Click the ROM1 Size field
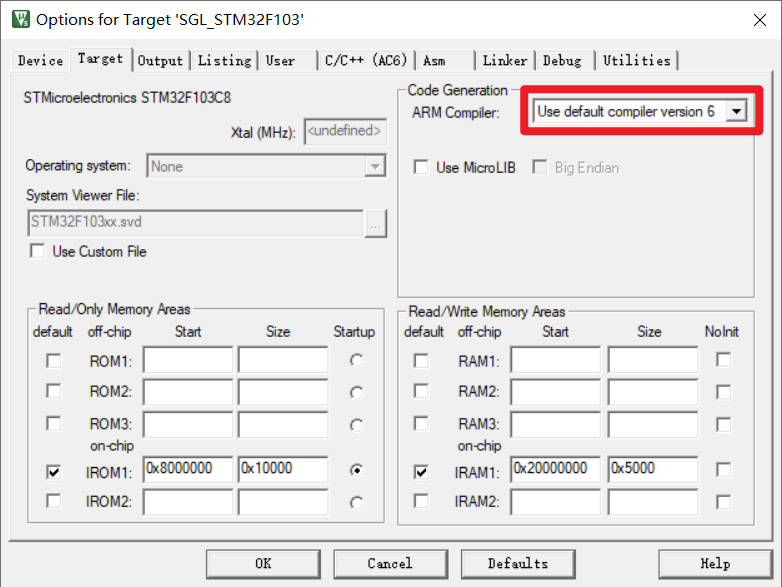This screenshot has width=782, height=587. click(283, 360)
